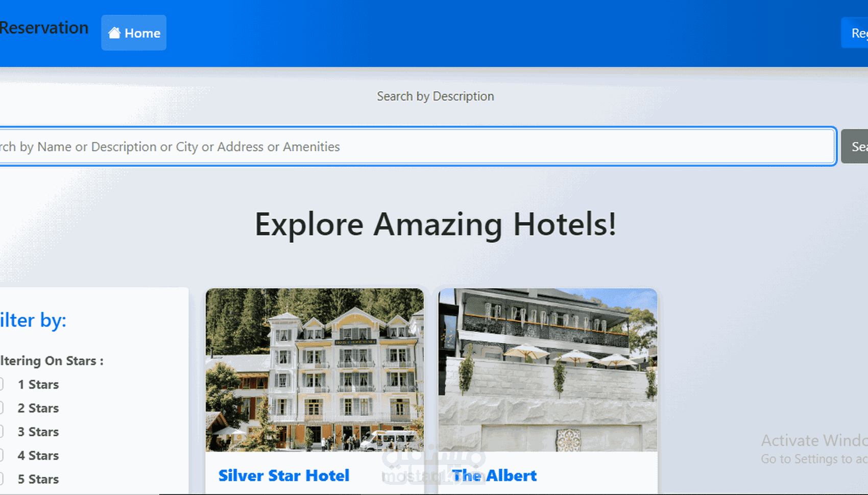Click the Filtering On Stars label
Image resolution: width=868 pixels, height=495 pixels.
coord(52,361)
